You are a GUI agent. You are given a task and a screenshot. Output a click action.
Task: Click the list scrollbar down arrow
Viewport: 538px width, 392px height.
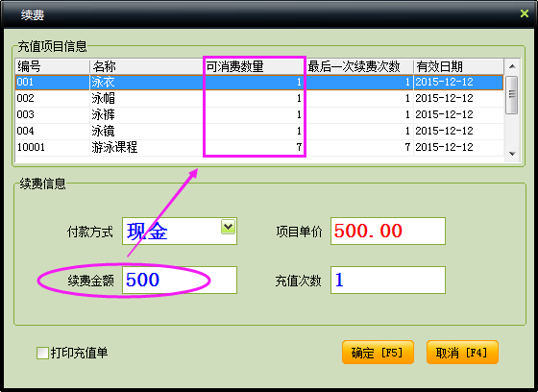512,154
